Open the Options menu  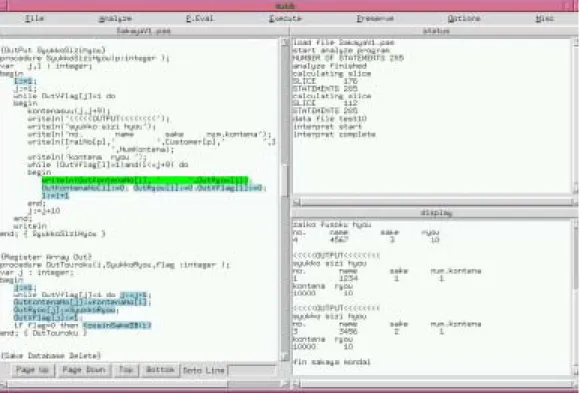tap(464, 18)
